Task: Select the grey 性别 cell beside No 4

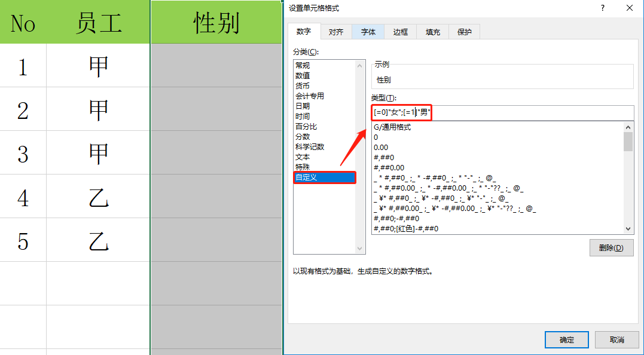Action: pos(216,196)
